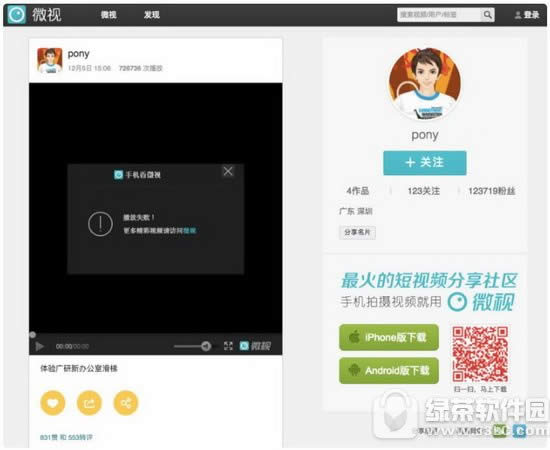Click the yellow share icon
550x450 pixels.
126,403
